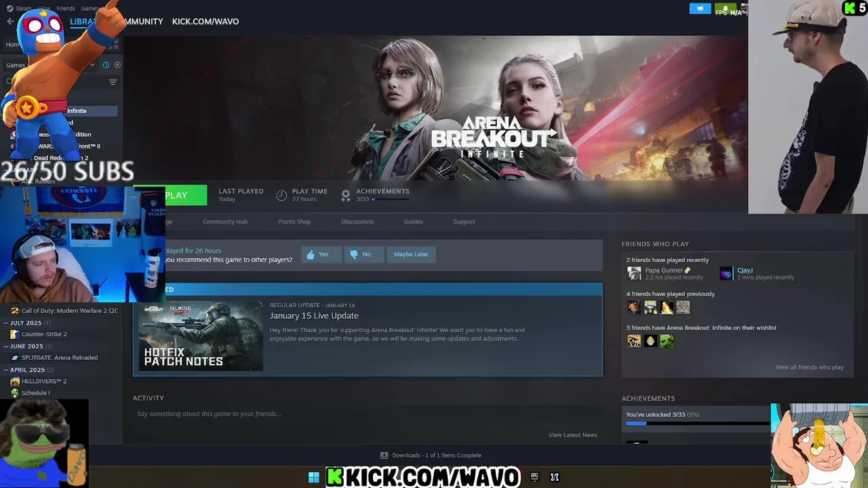Toggle the recent-activity clock filter icon

(x=106, y=65)
